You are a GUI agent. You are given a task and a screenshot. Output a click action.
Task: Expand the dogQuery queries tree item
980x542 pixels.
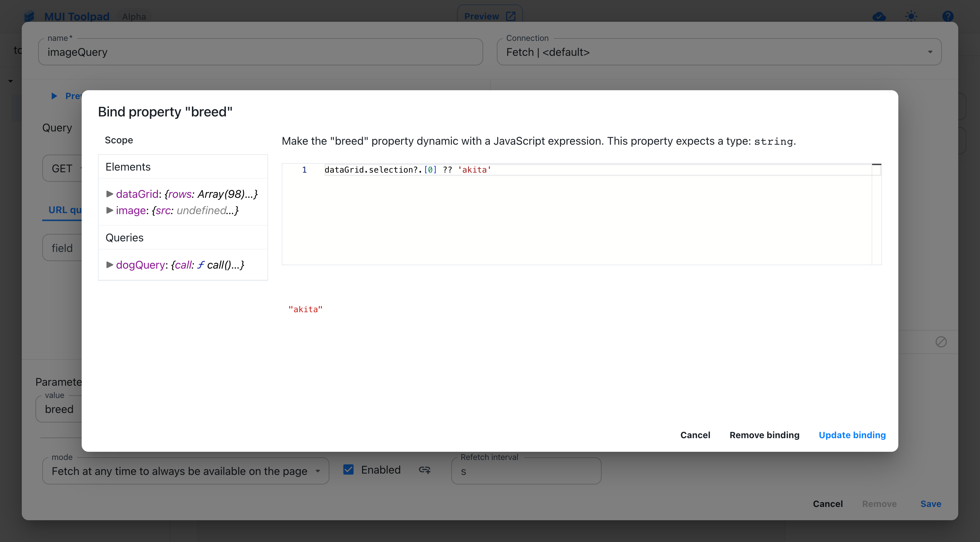point(110,264)
